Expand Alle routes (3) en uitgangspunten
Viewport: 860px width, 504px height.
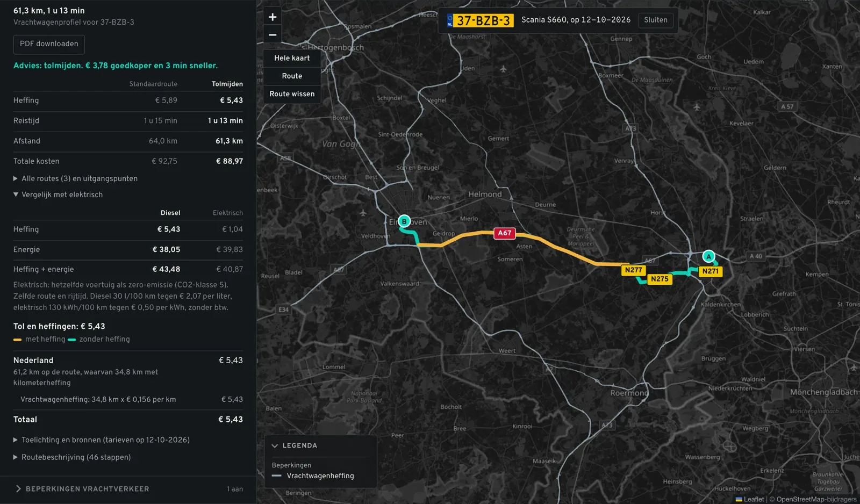tap(75, 178)
